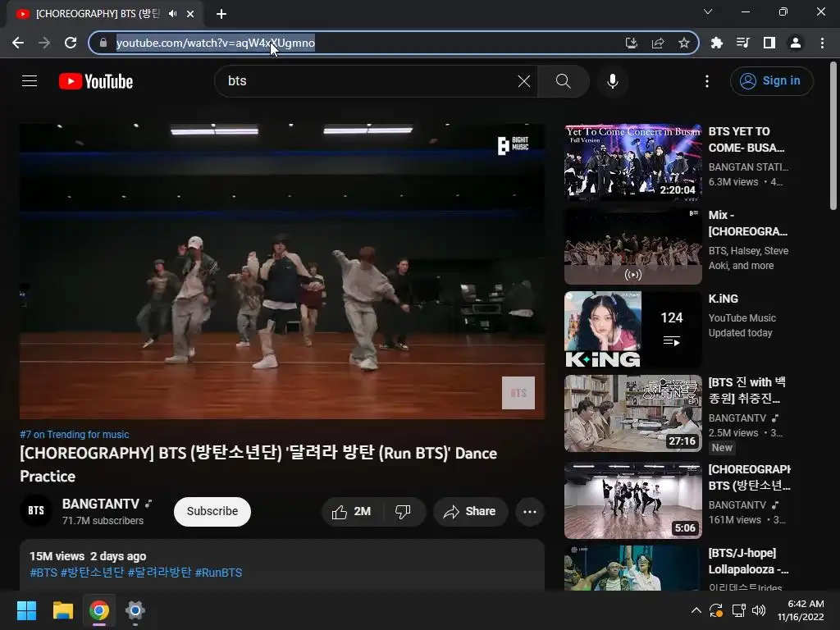Go to YouTube home via logo

click(x=96, y=81)
